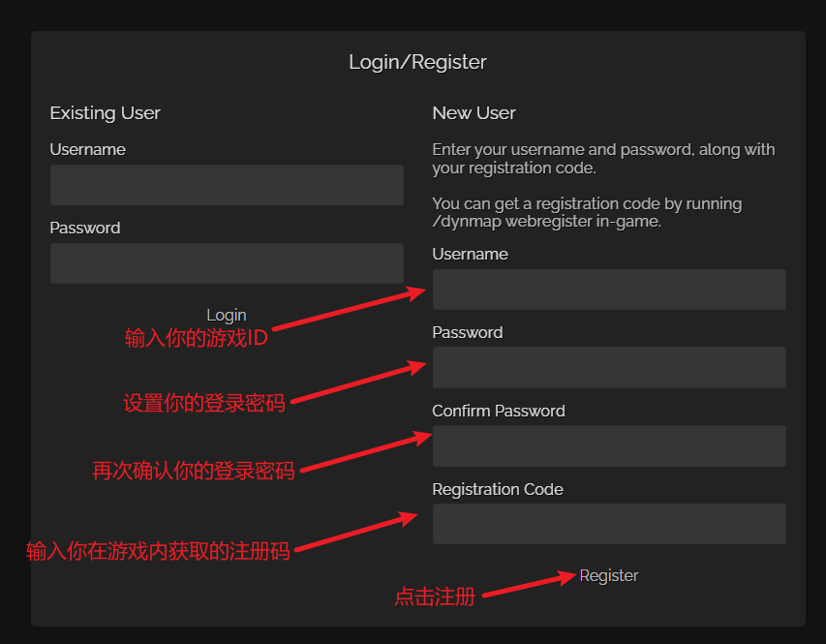Image resolution: width=826 pixels, height=644 pixels.
Task: Select the New User Username input box
Action: click(x=608, y=290)
